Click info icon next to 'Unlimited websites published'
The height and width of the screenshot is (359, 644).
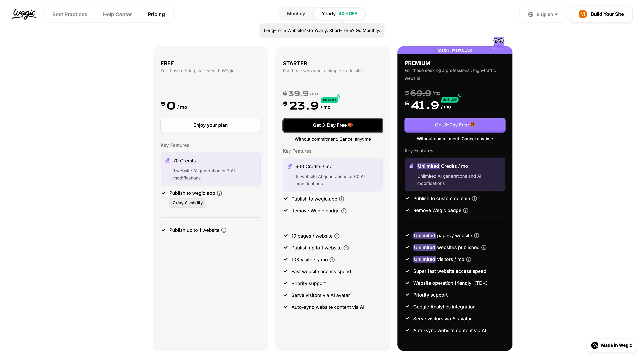(484, 247)
